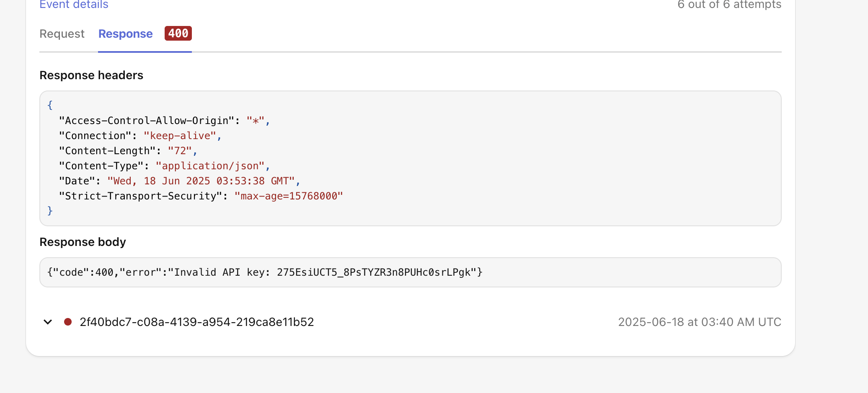Click the keep-alive Connection header value
Screen dimensions: 868x393
(x=180, y=136)
